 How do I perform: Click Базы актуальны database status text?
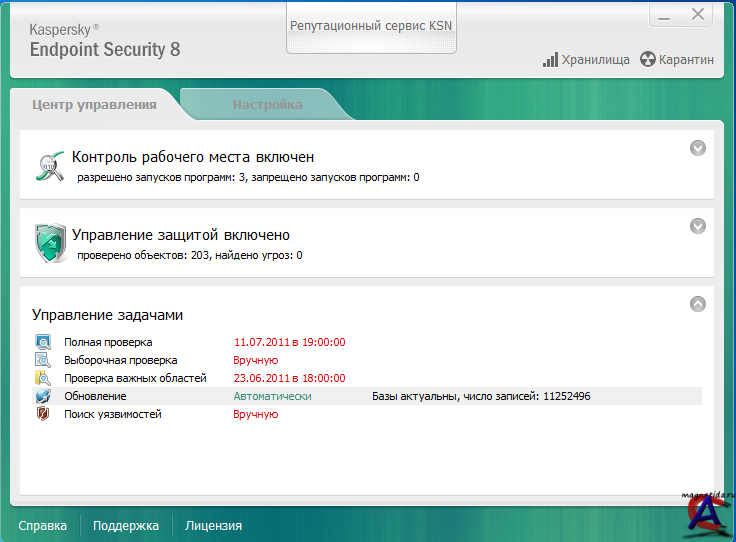click(481, 396)
